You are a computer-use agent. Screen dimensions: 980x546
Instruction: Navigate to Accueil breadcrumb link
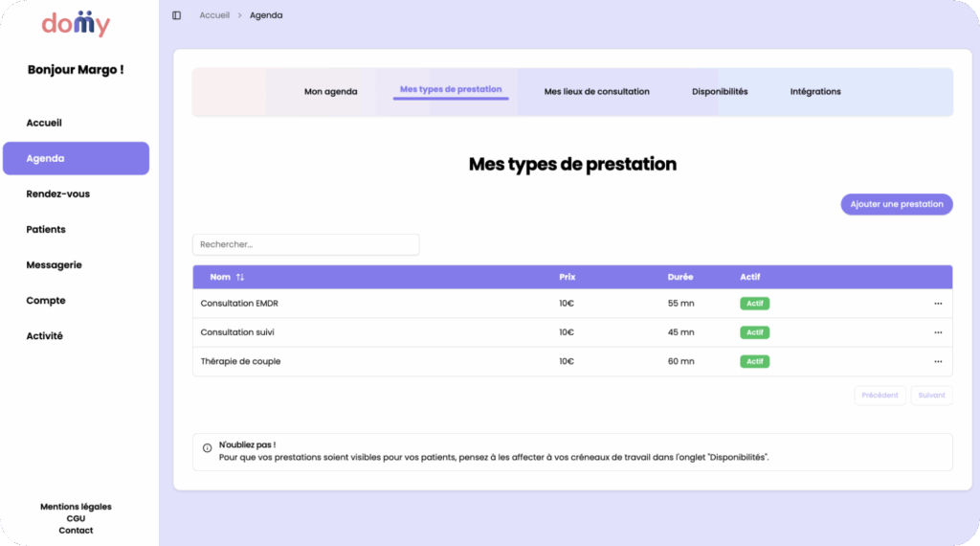click(x=214, y=15)
